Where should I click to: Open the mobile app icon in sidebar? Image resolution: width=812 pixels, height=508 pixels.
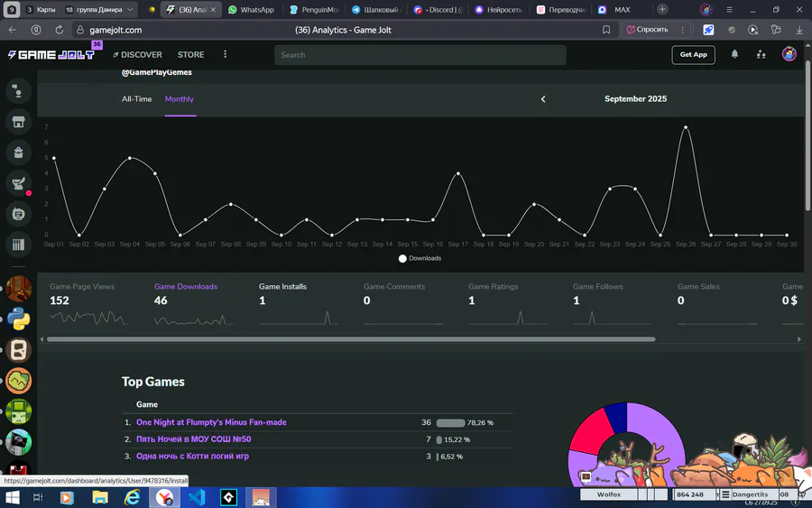click(x=18, y=214)
